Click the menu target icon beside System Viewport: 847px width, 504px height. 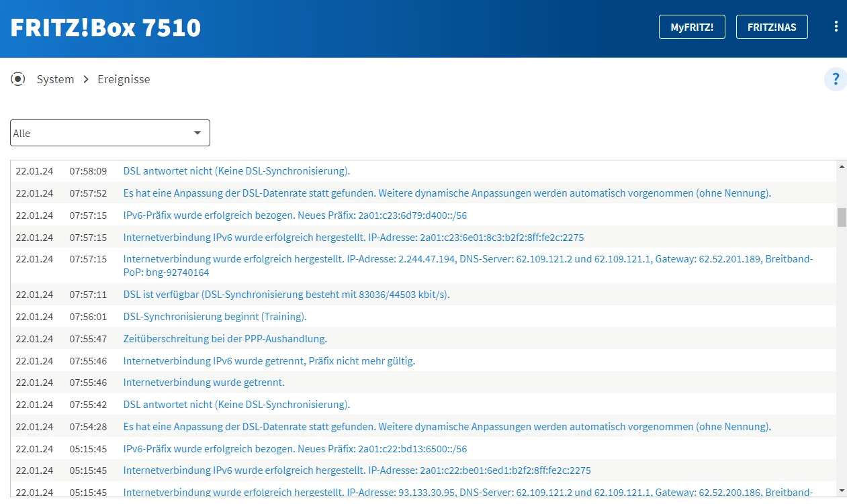pos(18,79)
